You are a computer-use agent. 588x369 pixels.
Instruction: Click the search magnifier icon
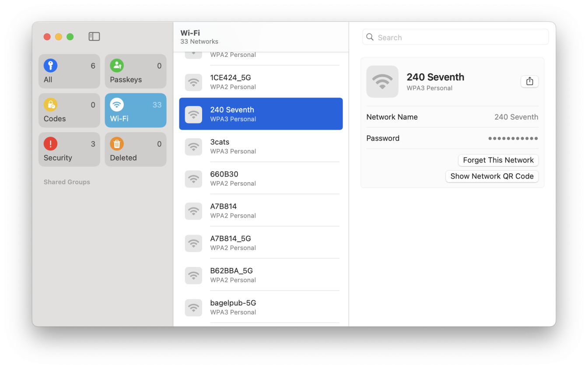[370, 37]
